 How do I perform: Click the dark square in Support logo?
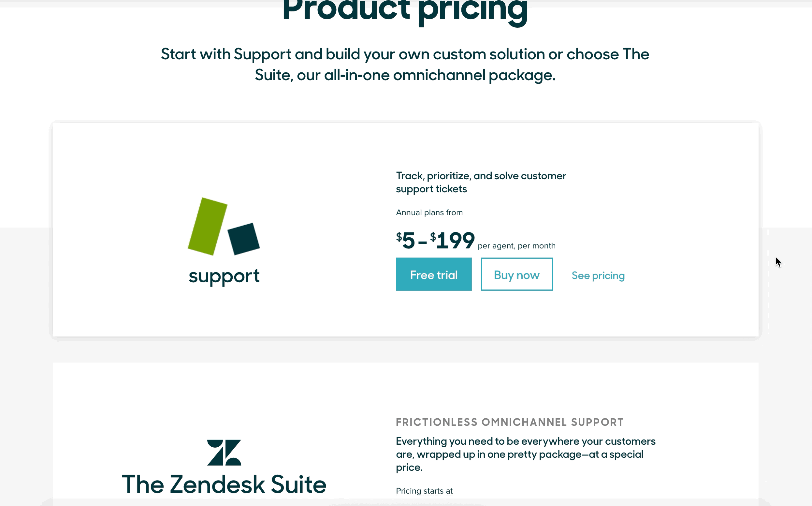click(x=244, y=239)
